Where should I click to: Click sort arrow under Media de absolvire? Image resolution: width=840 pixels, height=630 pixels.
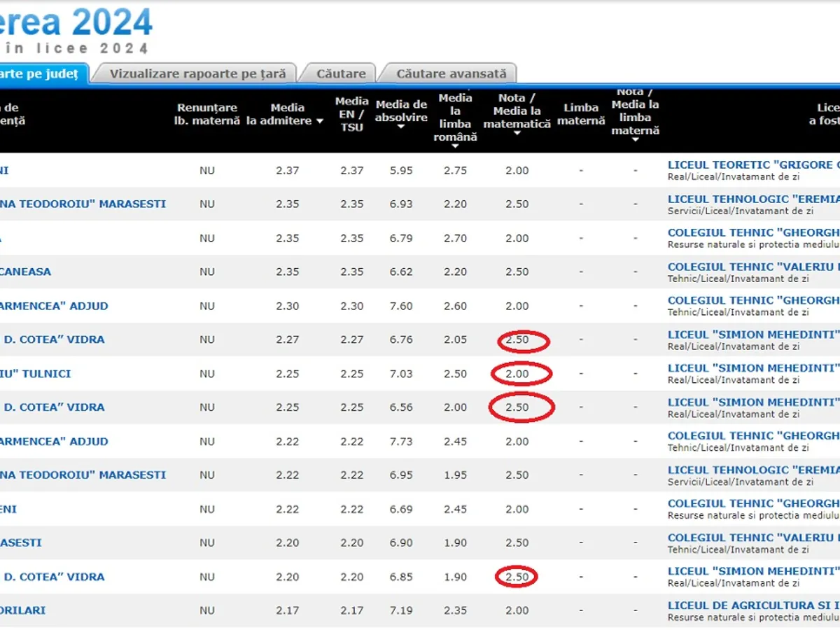401,128
